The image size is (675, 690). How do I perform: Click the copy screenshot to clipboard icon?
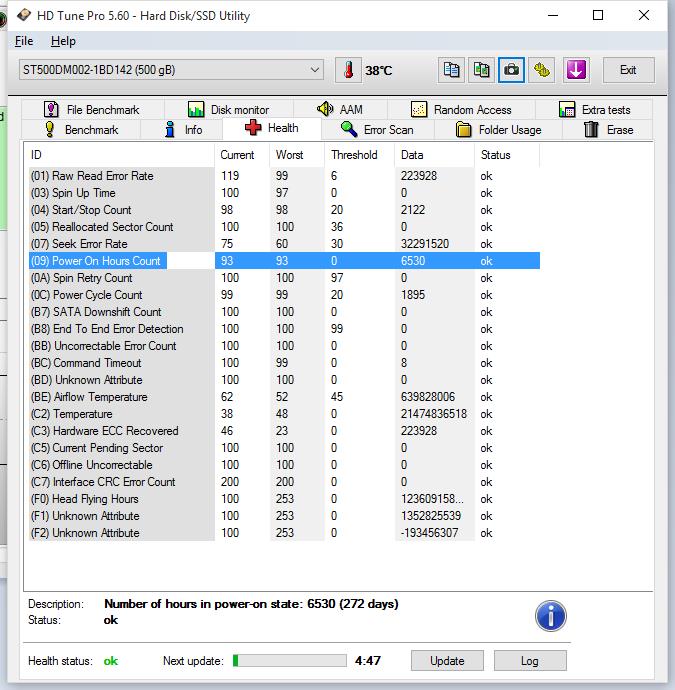coord(482,70)
